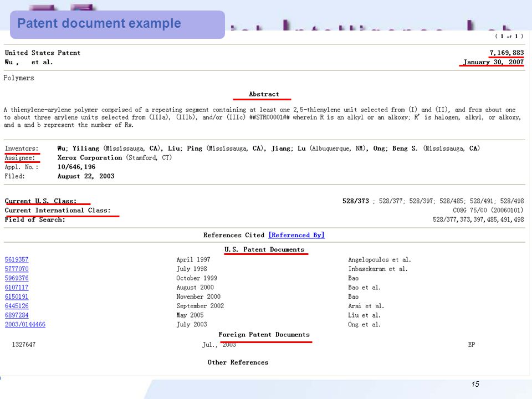Open published application link 2003/0144466
The image size is (532, 399).
pos(25,324)
